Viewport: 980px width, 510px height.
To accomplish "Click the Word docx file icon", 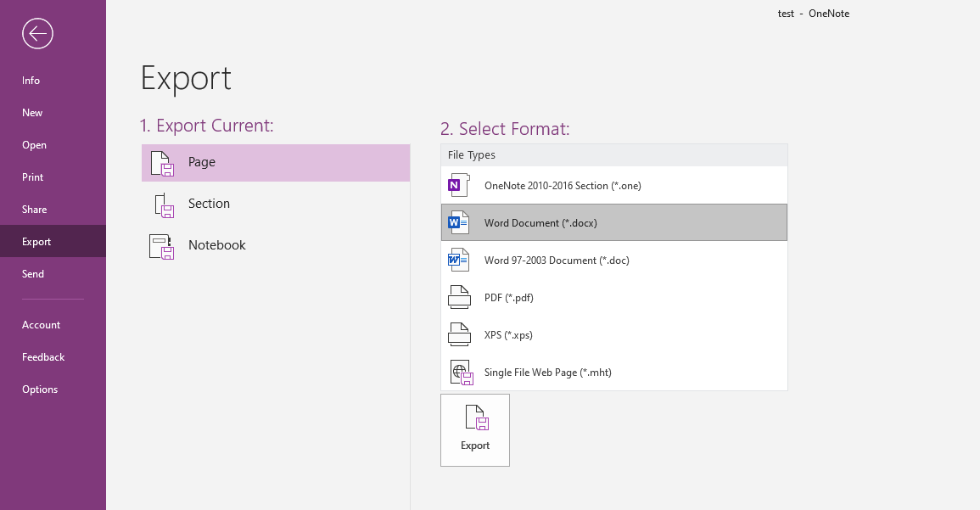I will [x=459, y=222].
